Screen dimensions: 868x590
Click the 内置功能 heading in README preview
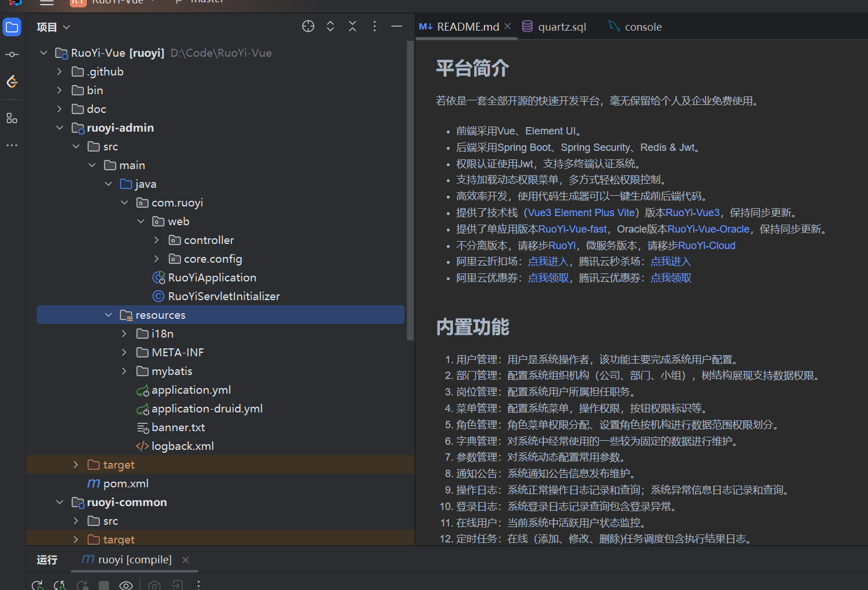click(472, 327)
